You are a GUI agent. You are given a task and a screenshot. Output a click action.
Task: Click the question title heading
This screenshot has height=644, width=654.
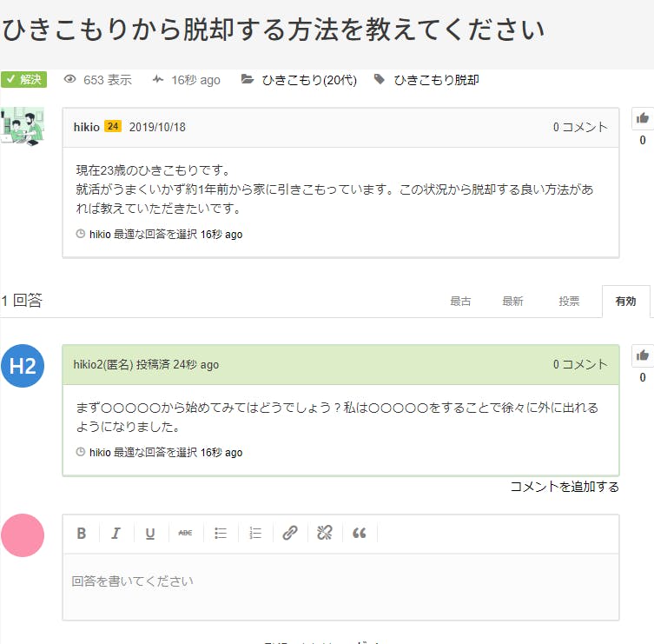(274, 30)
